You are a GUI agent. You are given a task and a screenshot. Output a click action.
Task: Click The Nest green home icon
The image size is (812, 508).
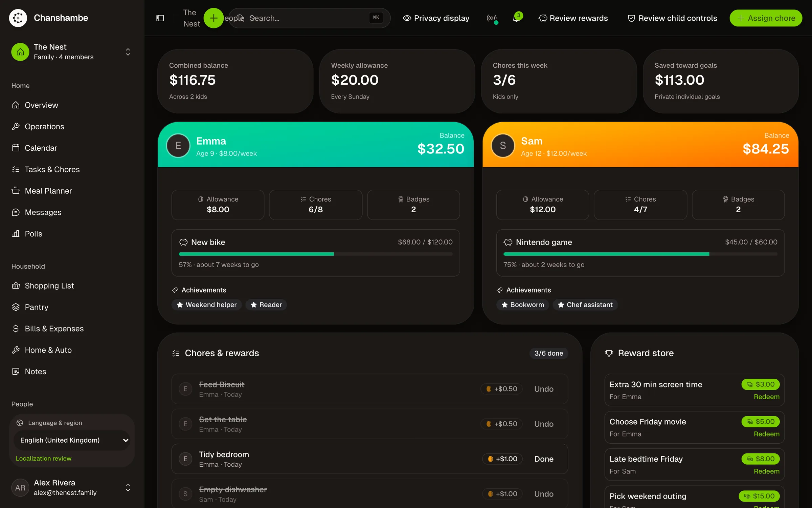click(20, 52)
